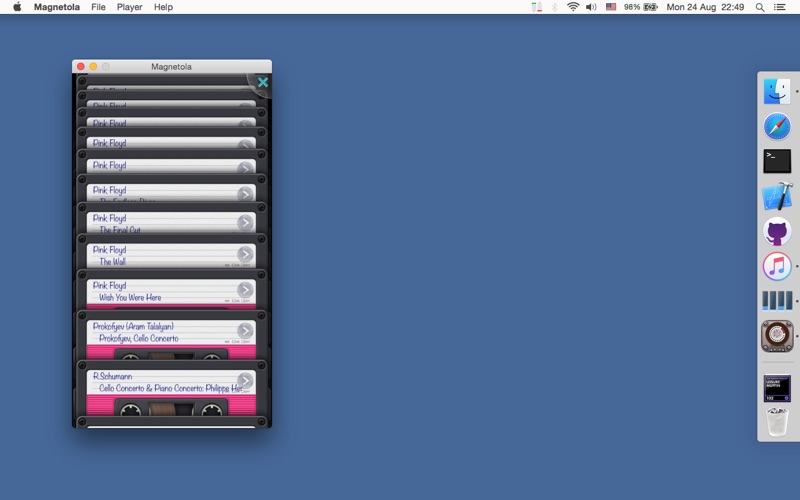Screen dimensions: 800x500
Task: Open the minimized window thumbnail in dock
Action: (x=777, y=388)
